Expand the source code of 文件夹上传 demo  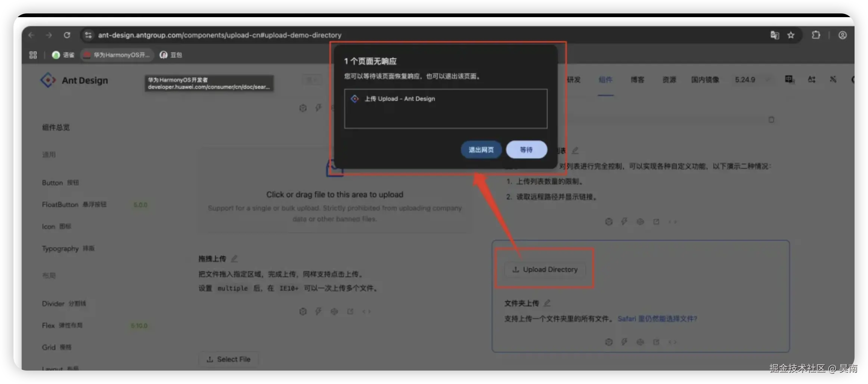(672, 342)
